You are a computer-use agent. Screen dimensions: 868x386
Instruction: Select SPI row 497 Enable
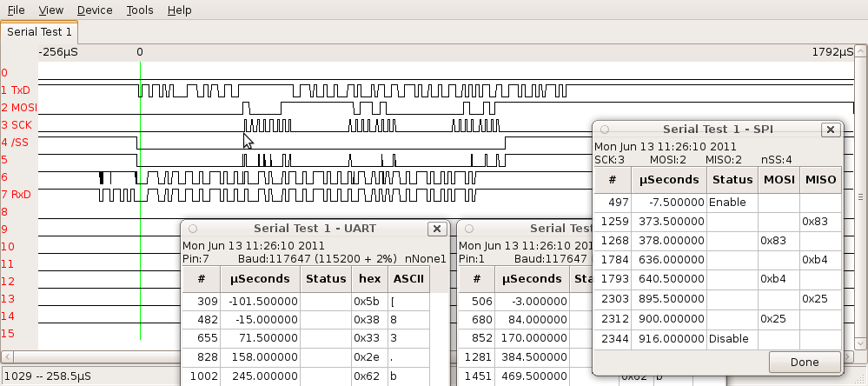(718, 203)
